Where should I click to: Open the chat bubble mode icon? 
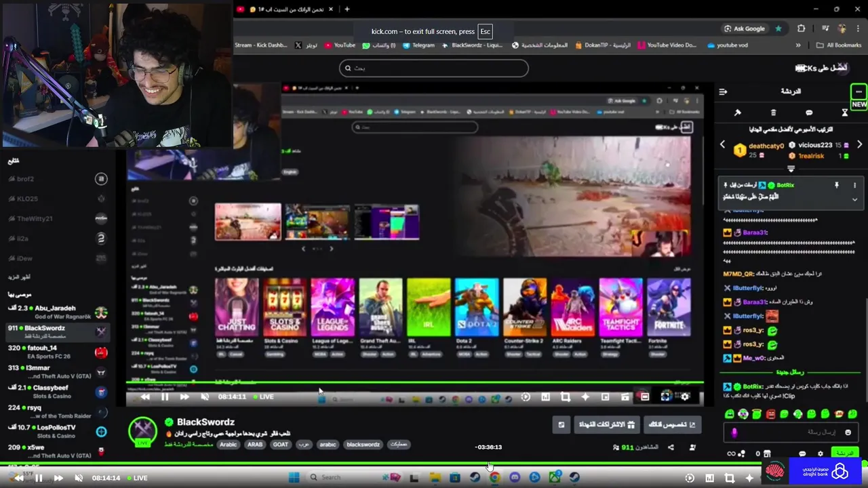click(809, 113)
